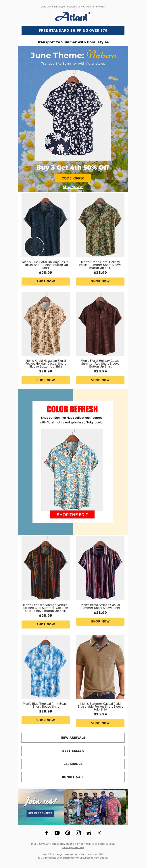
Task: Open the Reddit social icon
Action: click(89, 833)
